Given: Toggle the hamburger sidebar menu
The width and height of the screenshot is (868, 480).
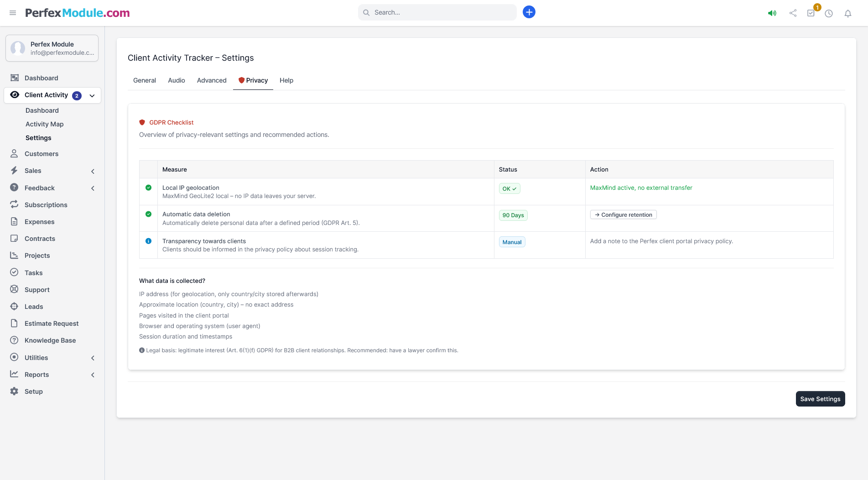Looking at the screenshot, I should click(x=13, y=13).
